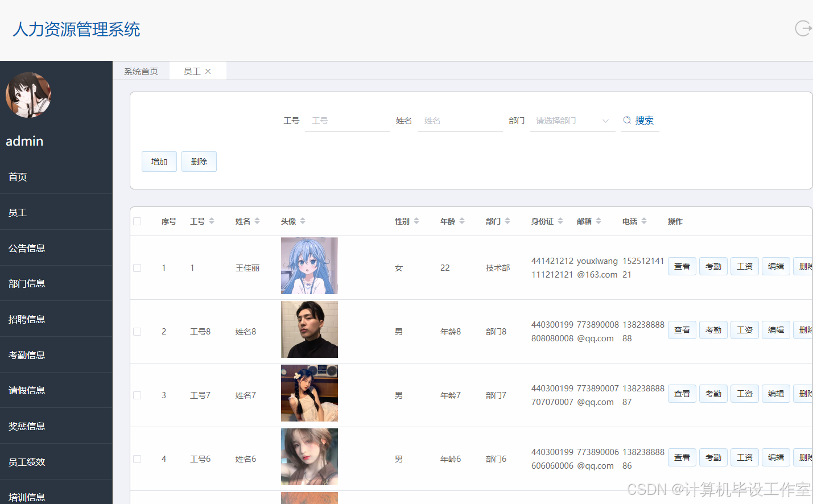The image size is (813, 504).
Task: Click the 增加 add button
Action: (159, 162)
